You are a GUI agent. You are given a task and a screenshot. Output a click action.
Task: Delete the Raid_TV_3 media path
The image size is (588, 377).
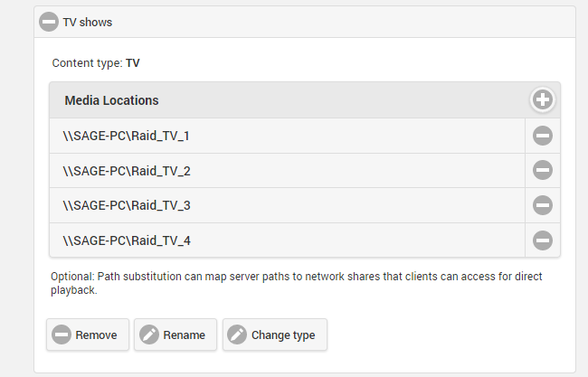click(542, 205)
